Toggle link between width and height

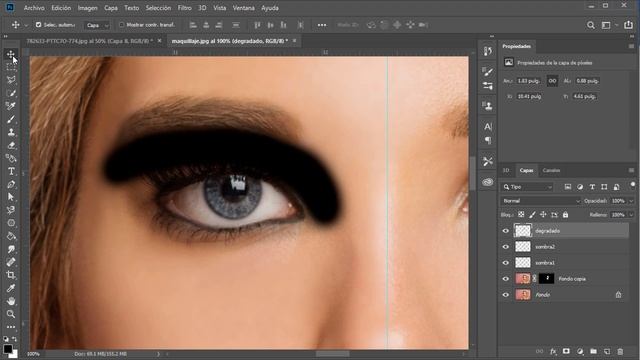click(x=552, y=81)
